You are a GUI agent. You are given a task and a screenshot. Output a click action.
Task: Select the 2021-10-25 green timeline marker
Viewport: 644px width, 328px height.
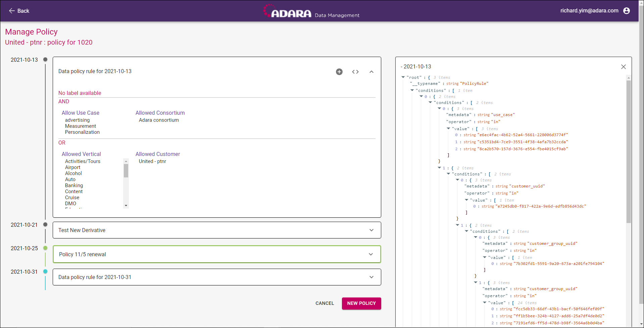[x=45, y=248]
